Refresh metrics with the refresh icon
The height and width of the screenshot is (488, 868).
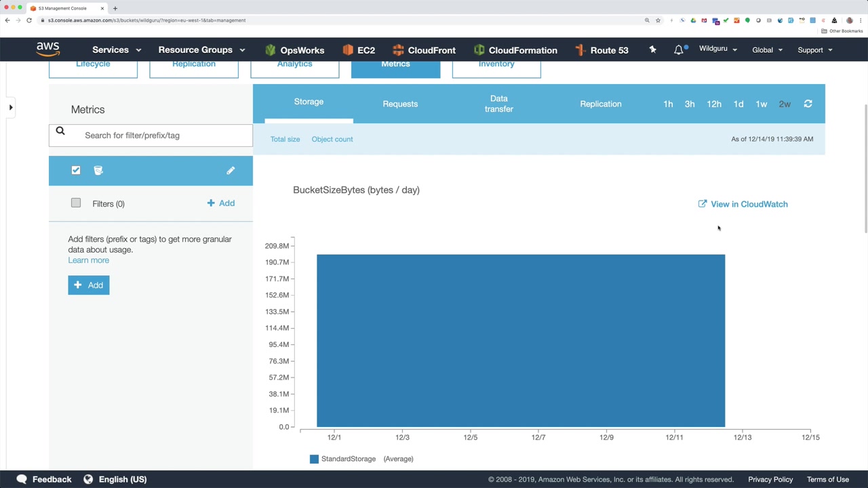pyautogui.click(x=808, y=104)
